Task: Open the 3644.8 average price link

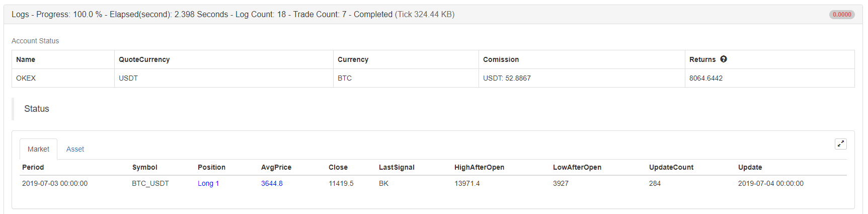Action: (x=272, y=183)
